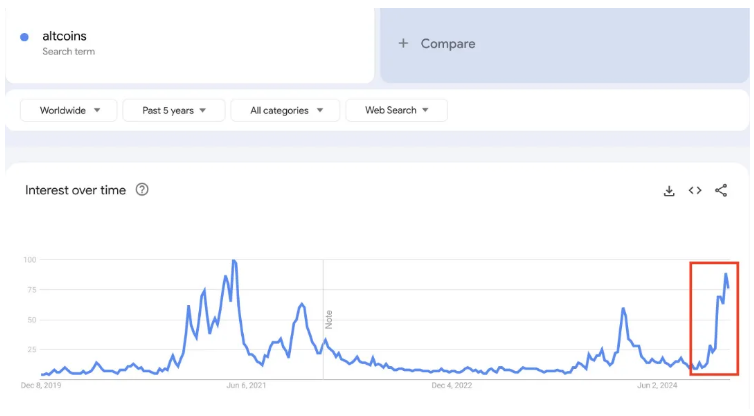Click the Compare search term box
The height and width of the screenshot is (416, 754).
click(x=565, y=45)
